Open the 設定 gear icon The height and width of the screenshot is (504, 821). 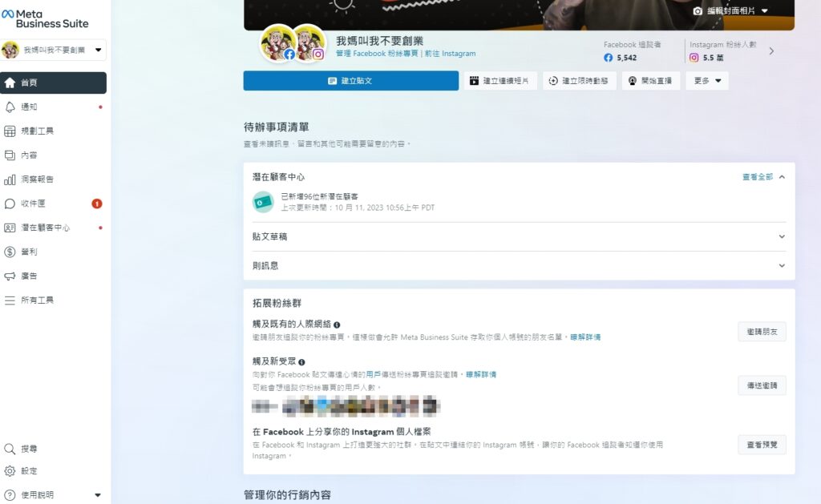(10, 471)
